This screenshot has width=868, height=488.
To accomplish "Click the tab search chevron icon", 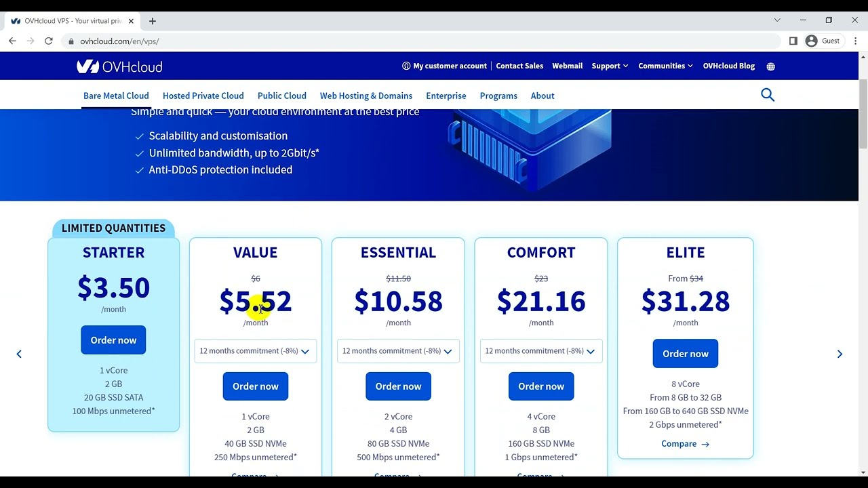I will [x=777, y=20].
